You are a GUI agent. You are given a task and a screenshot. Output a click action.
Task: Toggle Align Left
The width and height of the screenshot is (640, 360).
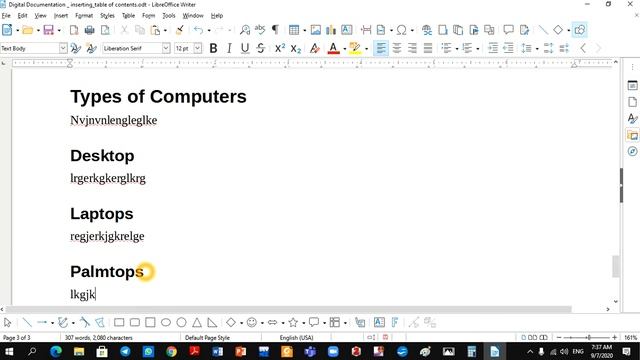click(x=381, y=48)
